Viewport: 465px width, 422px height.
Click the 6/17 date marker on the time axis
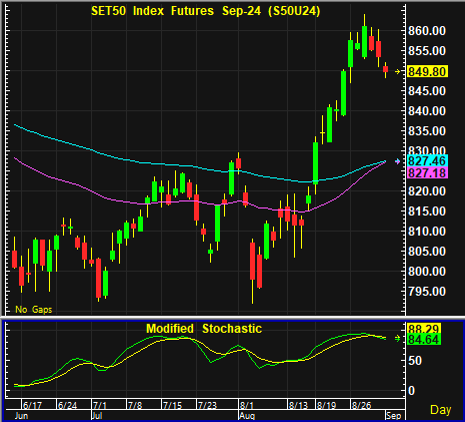tap(32, 405)
